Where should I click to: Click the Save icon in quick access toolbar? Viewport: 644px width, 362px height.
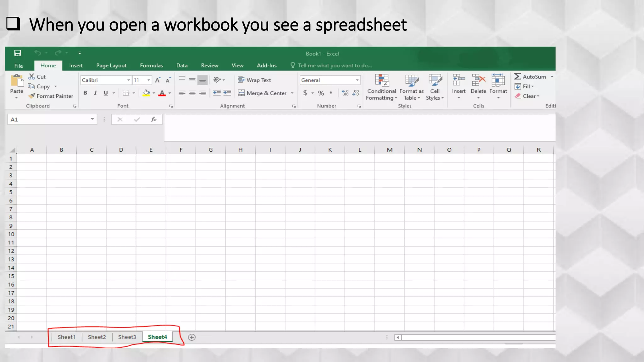tap(18, 53)
